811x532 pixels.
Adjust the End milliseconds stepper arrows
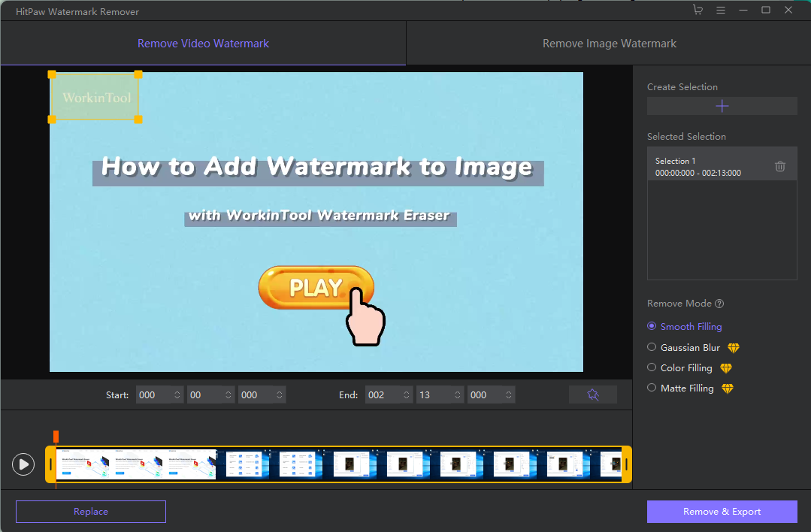coord(509,394)
